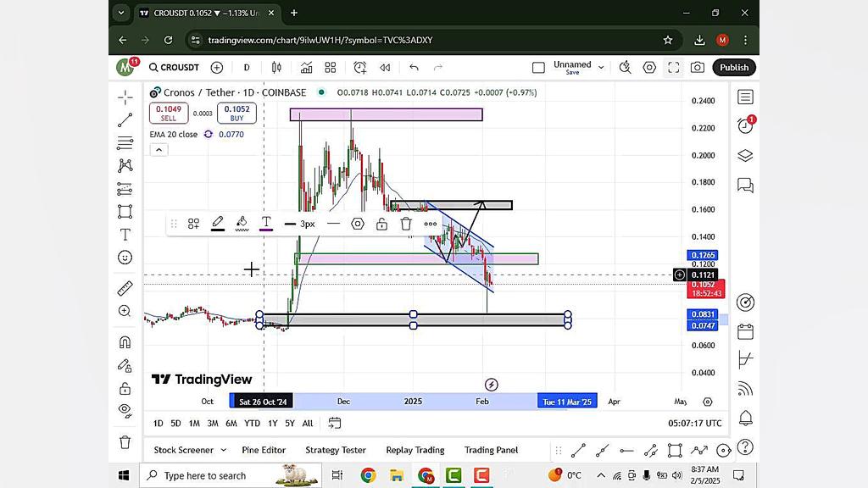Open the help center question mark
Image resolution: width=868 pixels, height=488 pixels.
pos(746,447)
